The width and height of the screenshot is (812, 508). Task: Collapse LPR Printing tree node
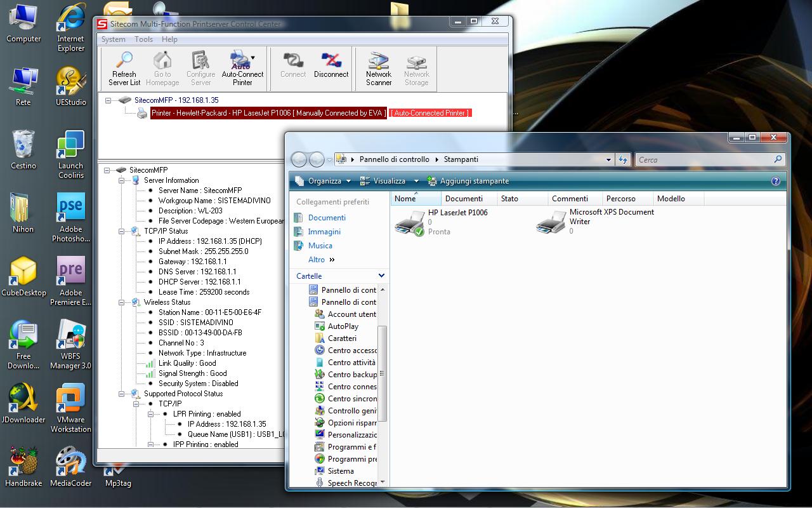[151, 414]
